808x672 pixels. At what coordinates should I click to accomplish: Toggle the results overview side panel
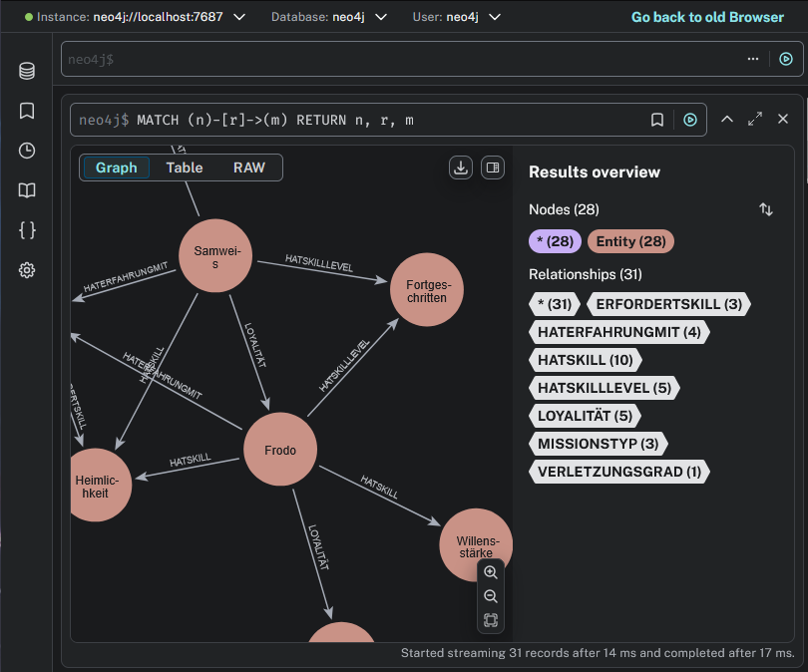pos(492,168)
